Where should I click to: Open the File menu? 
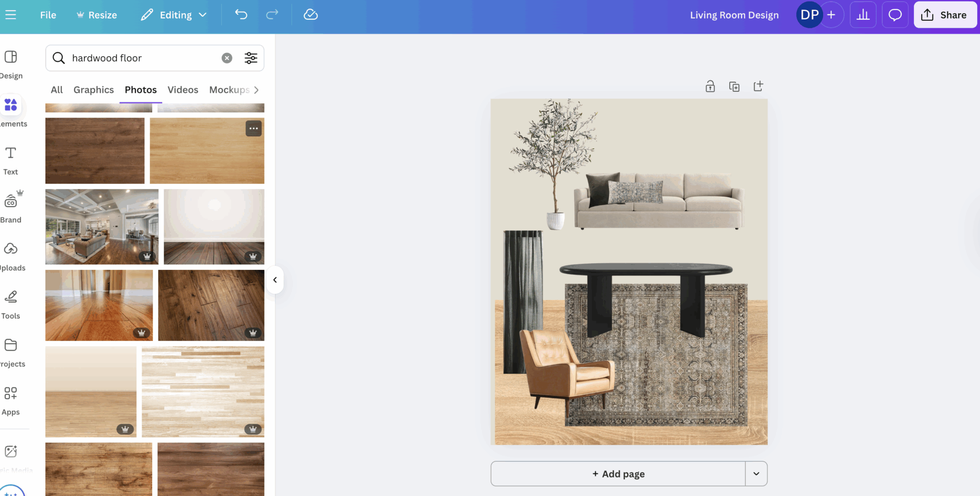tap(48, 15)
